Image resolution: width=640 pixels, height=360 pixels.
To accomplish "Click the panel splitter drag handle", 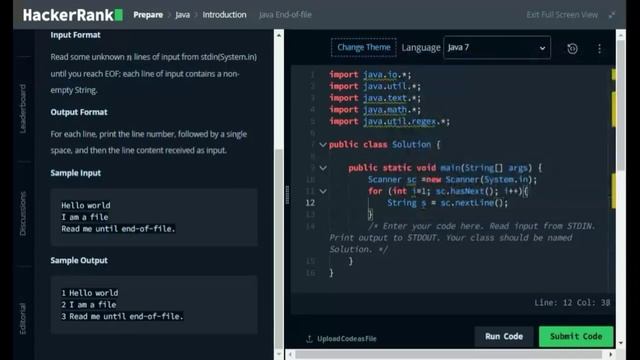I will click(x=287, y=195).
